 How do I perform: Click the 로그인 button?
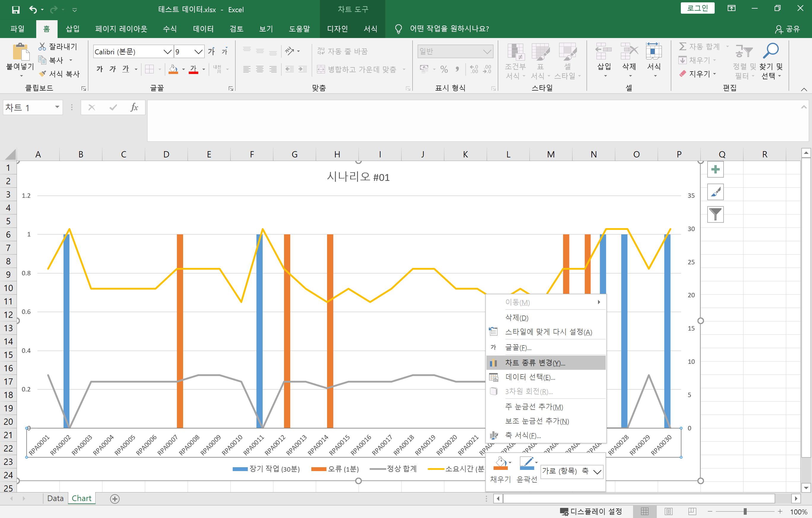pyautogui.click(x=697, y=8)
